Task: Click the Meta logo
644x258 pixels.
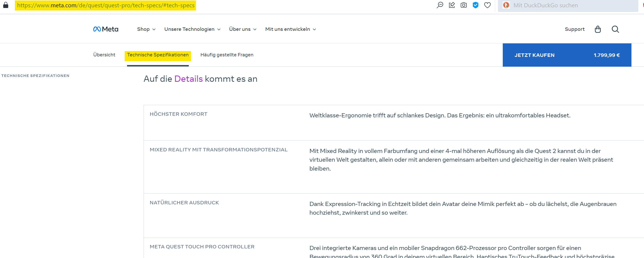Action: coord(106,29)
